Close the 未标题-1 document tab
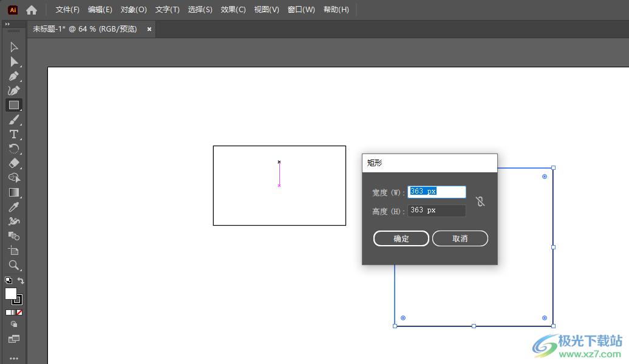This screenshot has width=629, height=364. click(x=149, y=29)
